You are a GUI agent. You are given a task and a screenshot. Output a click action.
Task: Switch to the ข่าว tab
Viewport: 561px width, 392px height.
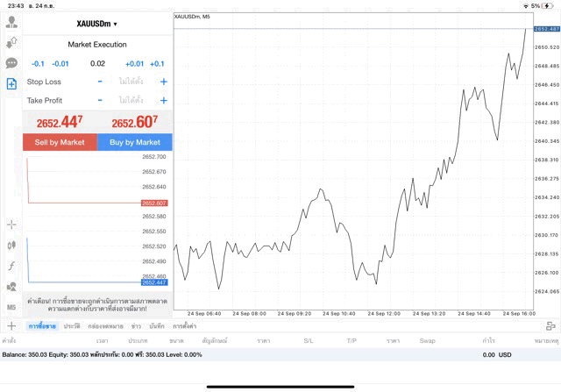click(136, 326)
